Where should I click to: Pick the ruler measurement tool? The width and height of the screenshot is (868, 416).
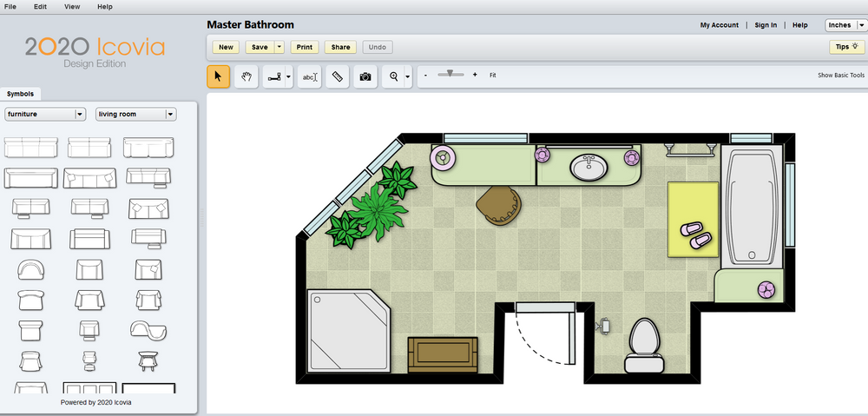pos(338,76)
